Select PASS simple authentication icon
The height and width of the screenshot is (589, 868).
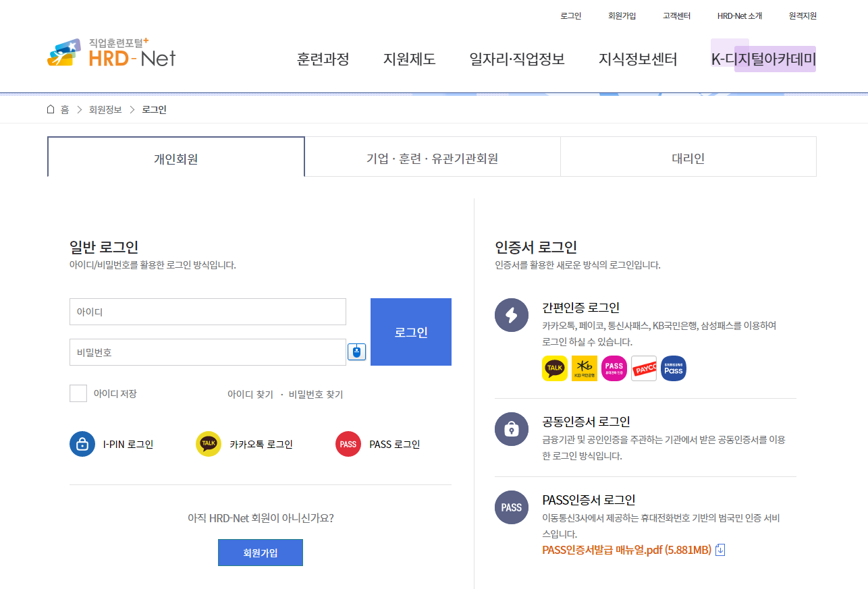614,368
